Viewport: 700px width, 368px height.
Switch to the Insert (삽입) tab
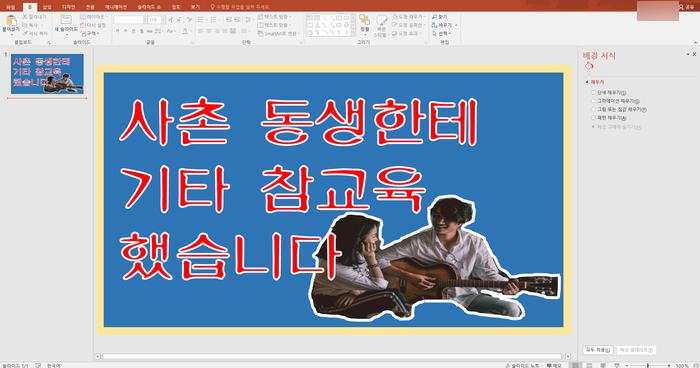[47, 7]
